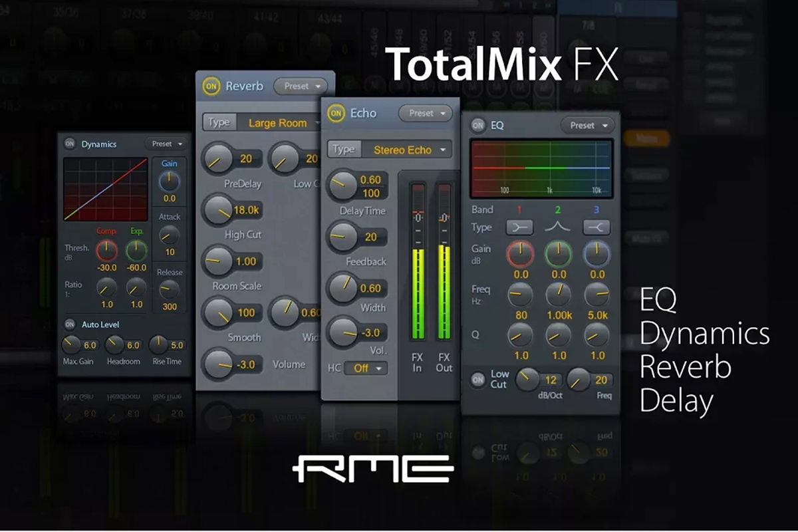
Task: Open the Reverb Preset menu
Action: tap(299, 86)
